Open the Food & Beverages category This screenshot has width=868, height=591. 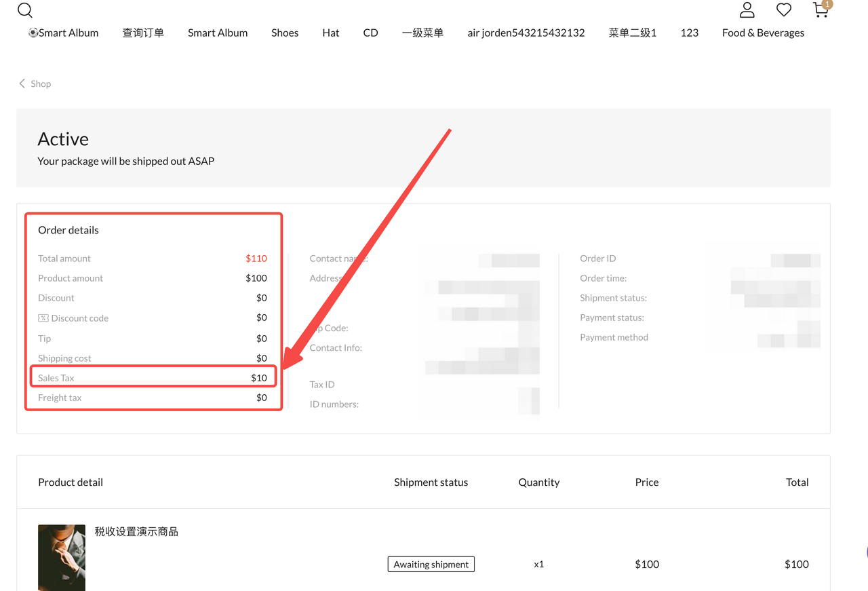tap(763, 33)
